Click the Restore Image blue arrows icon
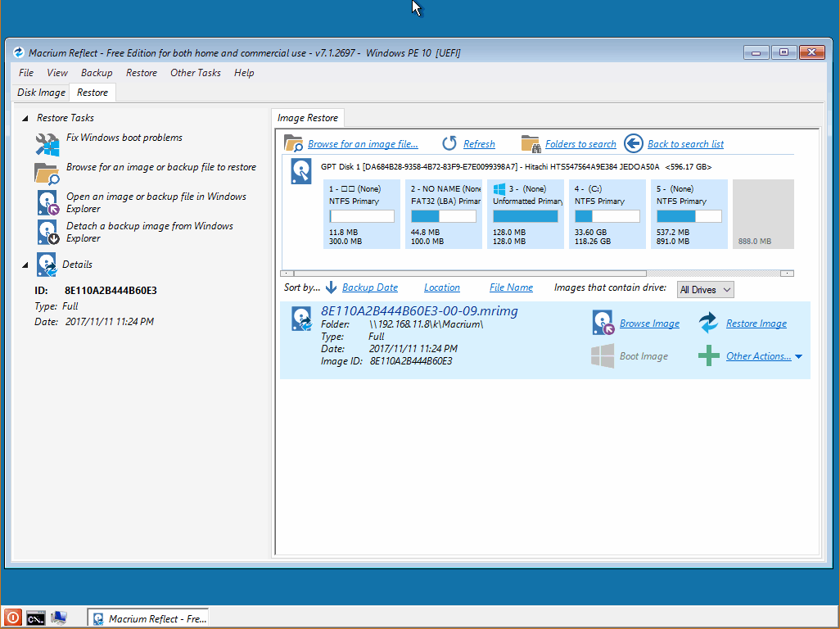This screenshot has width=840, height=629. pos(709,323)
